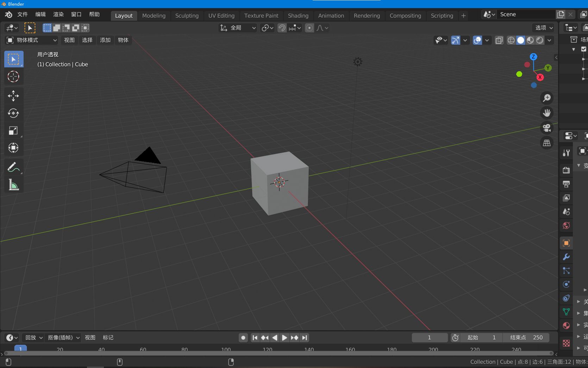Toggle X-ray mode in the viewport header
Image resolution: width=588 pixels, height=368 pixels.
point(499,40)
